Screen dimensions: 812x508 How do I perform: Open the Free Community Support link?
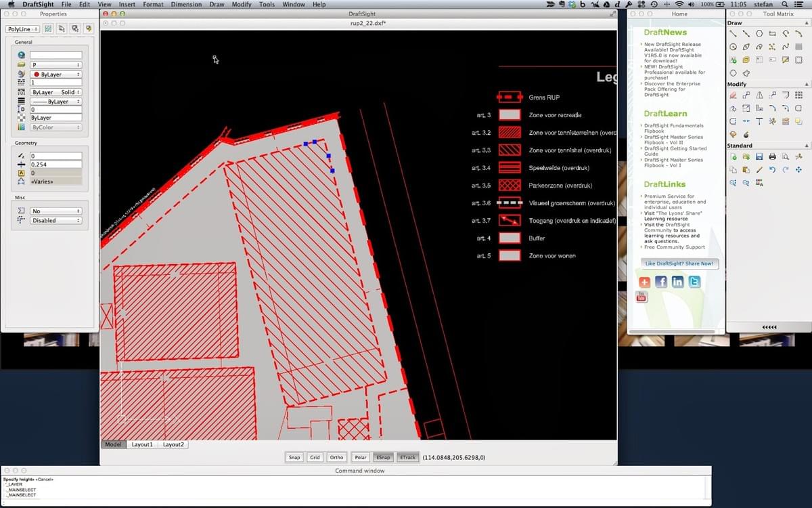pos(675,247)
